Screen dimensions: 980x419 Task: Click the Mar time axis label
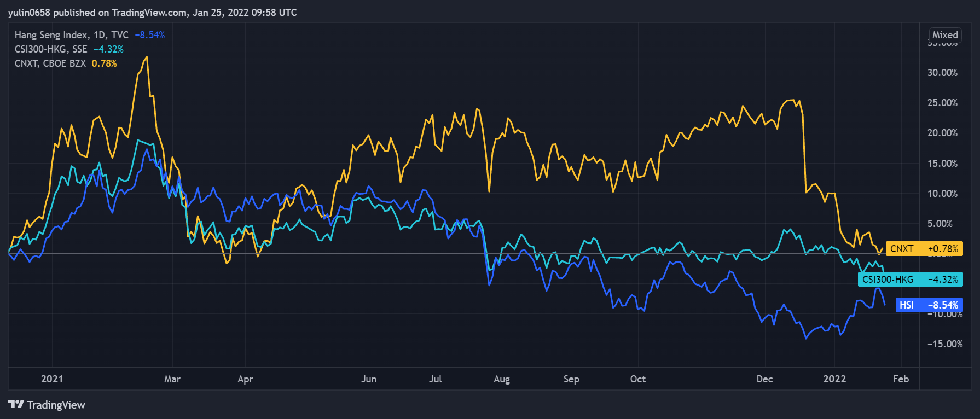(172, 379)
